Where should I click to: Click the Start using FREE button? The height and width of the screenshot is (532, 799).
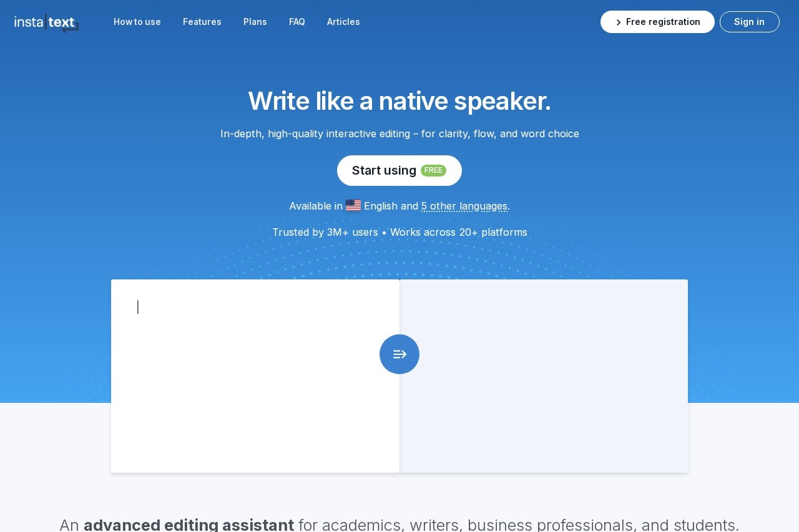pos(399,170)
